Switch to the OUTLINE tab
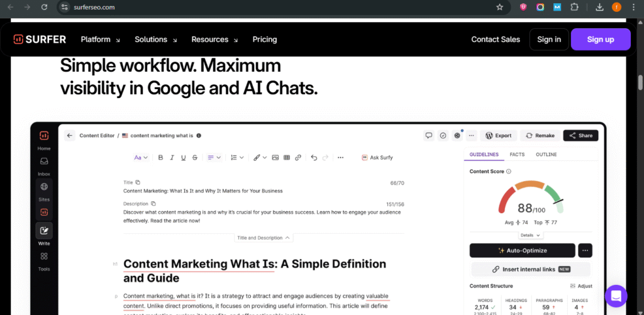 tap(547, 155)
